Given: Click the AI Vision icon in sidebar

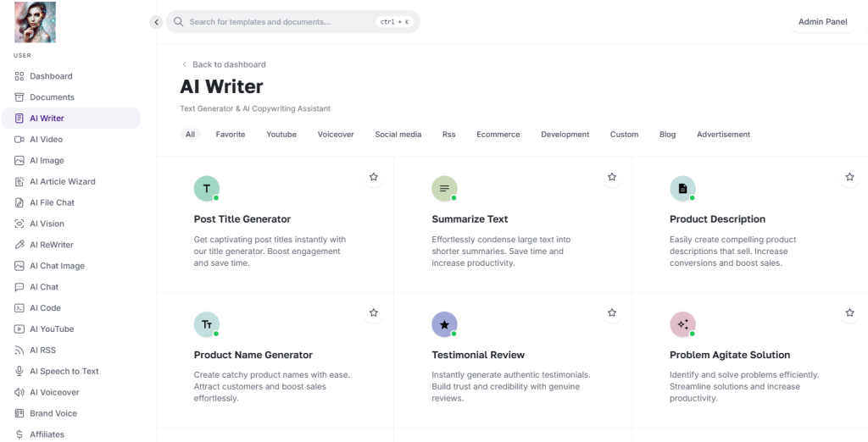Looking at the screenshot, I should point(19,224).
